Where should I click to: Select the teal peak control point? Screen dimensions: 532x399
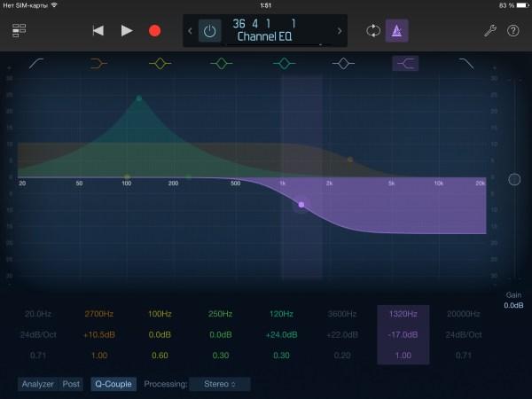139,98
